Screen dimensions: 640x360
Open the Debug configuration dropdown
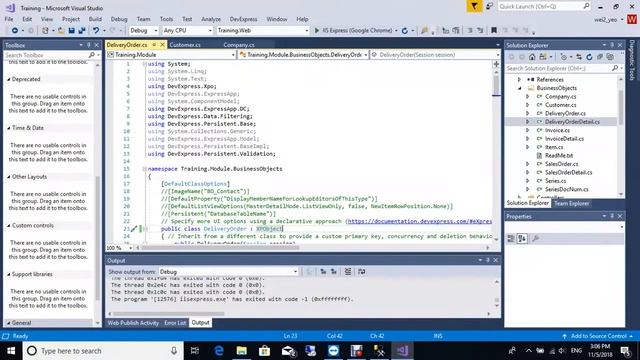coord(144,31)
